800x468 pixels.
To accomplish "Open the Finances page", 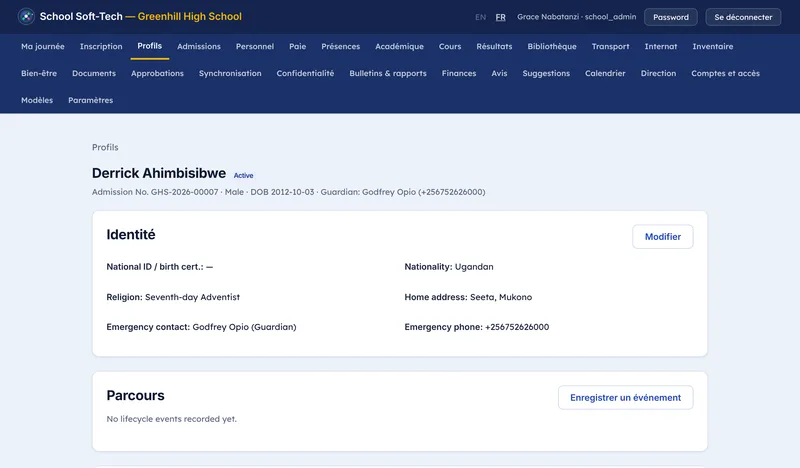I will click(459, 73).
